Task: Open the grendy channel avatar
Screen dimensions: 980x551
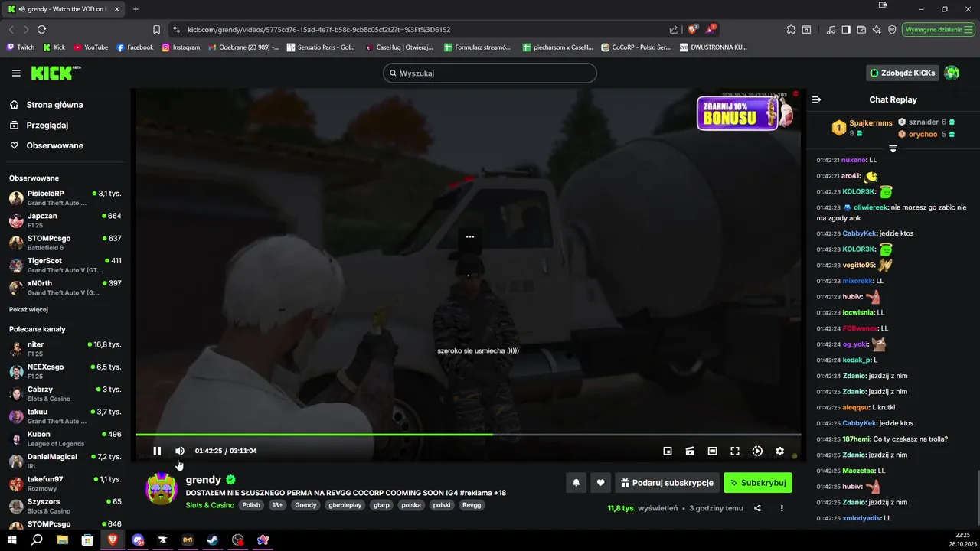Action: pos(162,488)
